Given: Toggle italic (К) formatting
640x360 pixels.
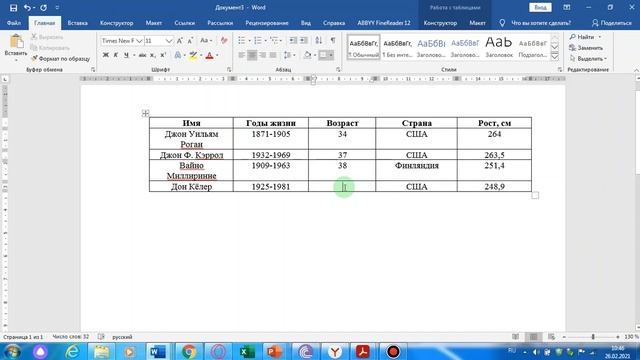Looking at the screenshot, I should (x=116, y=55).
